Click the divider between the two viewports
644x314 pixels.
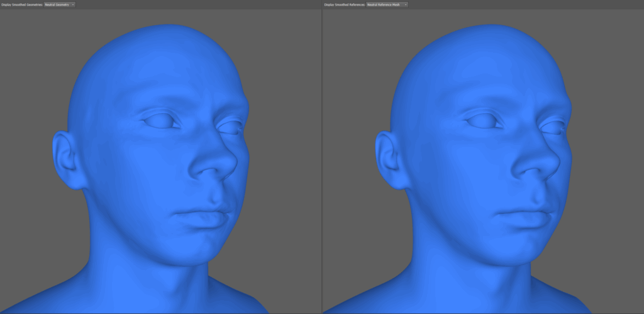[x=321, y=157]
